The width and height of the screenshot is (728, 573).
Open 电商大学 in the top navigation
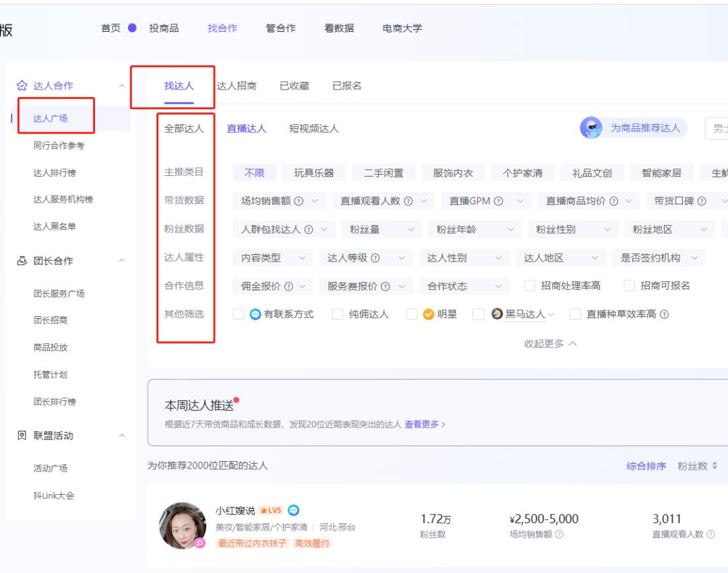401,28
